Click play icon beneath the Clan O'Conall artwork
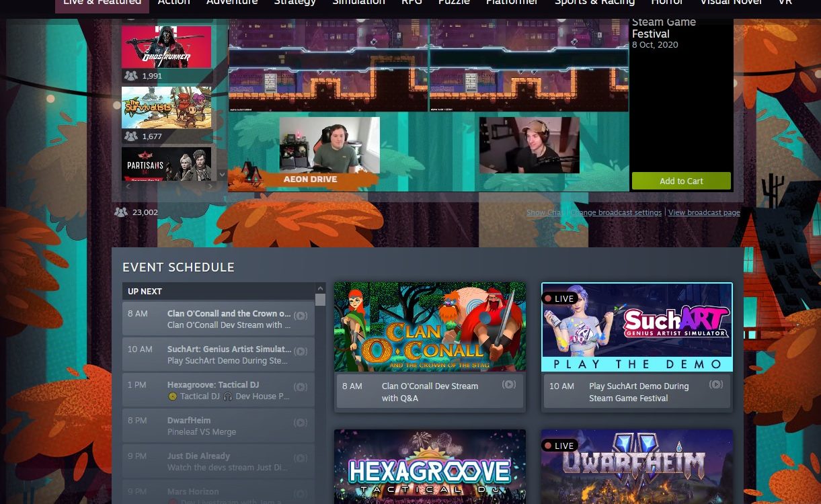The image size is (821, 504). (509, 384)
